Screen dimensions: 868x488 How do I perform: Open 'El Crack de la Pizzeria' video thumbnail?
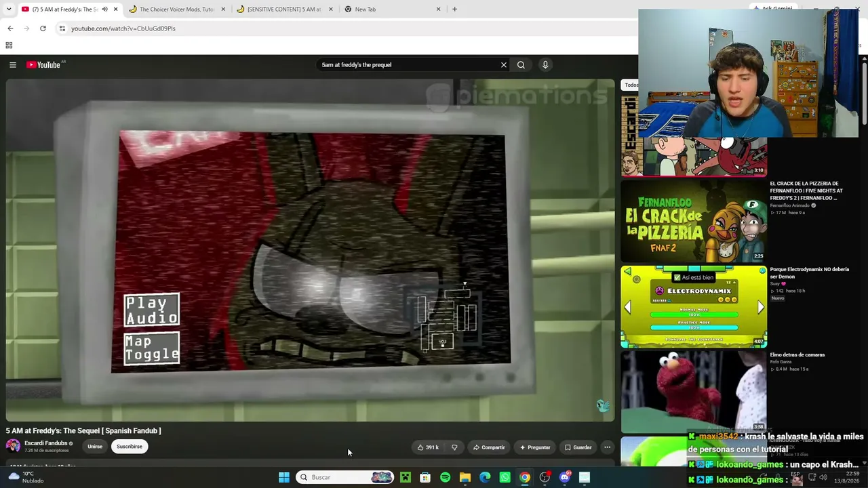pos(694,221)
